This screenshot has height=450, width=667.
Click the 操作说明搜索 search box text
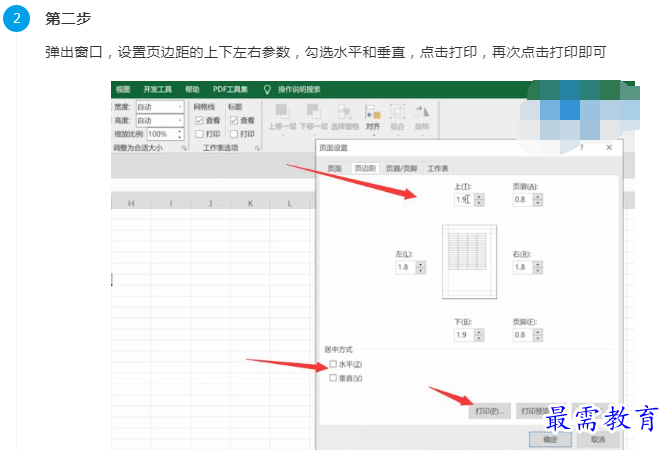(299, 89)
